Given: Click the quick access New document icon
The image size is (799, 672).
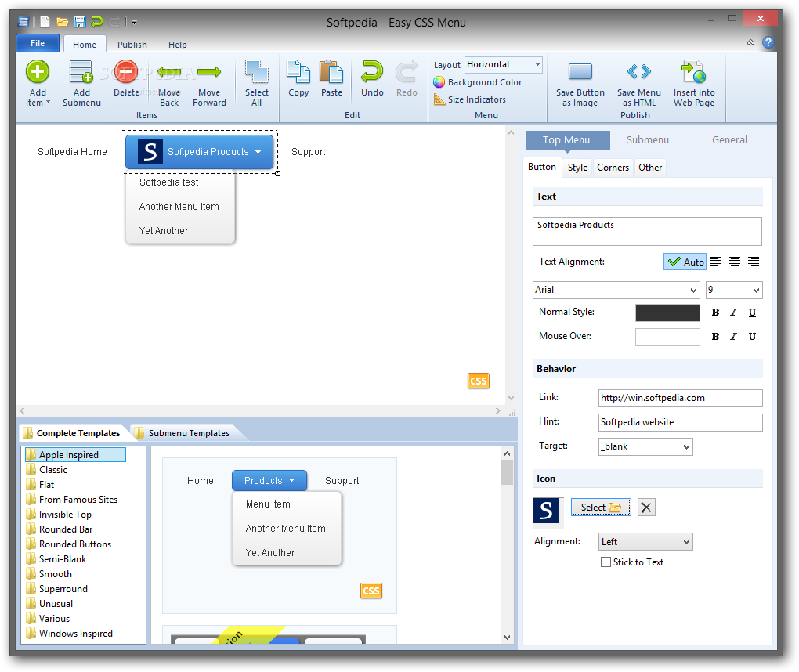Looking at the screenshot, I should (x=45, y=21).
